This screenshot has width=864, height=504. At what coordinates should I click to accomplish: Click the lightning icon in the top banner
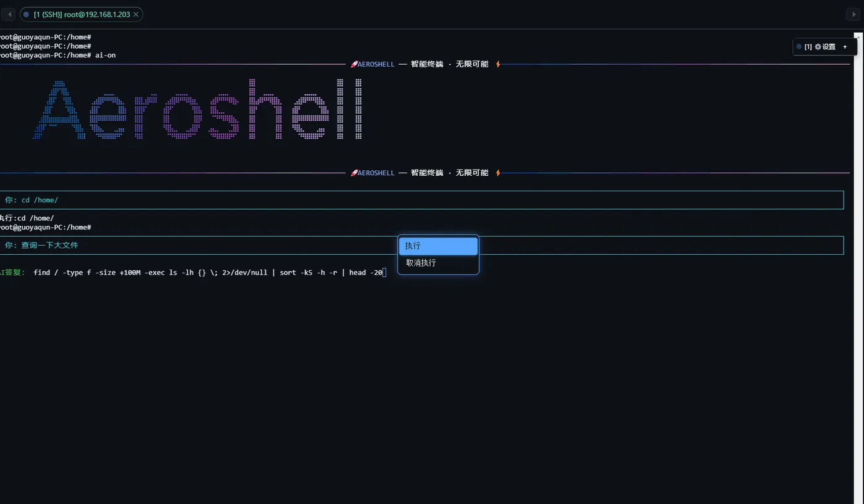point(498,64)
